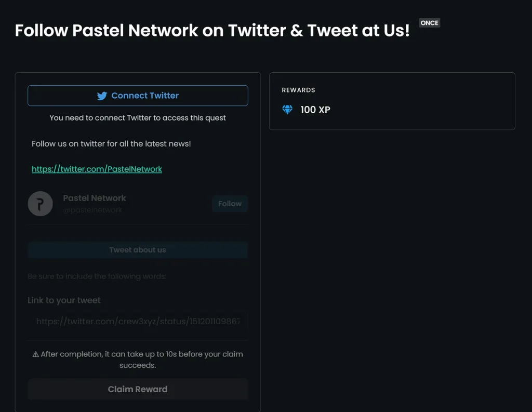The height and width of the screenshot is (412, 532).
Task: Click the @pastelnetwork handle
Action: click(x=92, y=210)
